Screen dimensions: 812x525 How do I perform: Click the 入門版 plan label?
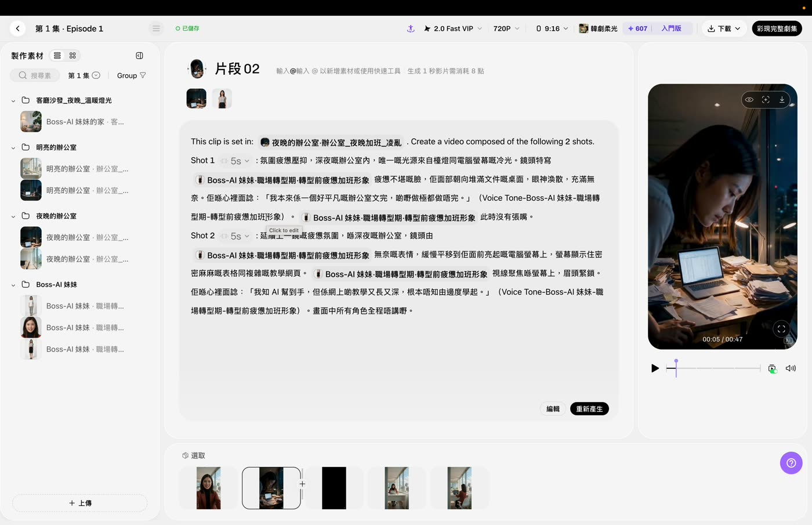pos(671,28)
